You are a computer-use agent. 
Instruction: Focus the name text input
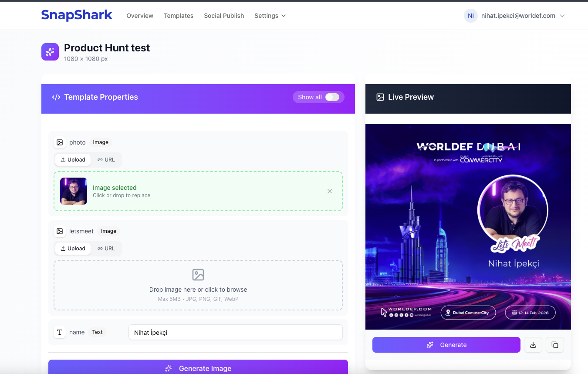point(236,332)
